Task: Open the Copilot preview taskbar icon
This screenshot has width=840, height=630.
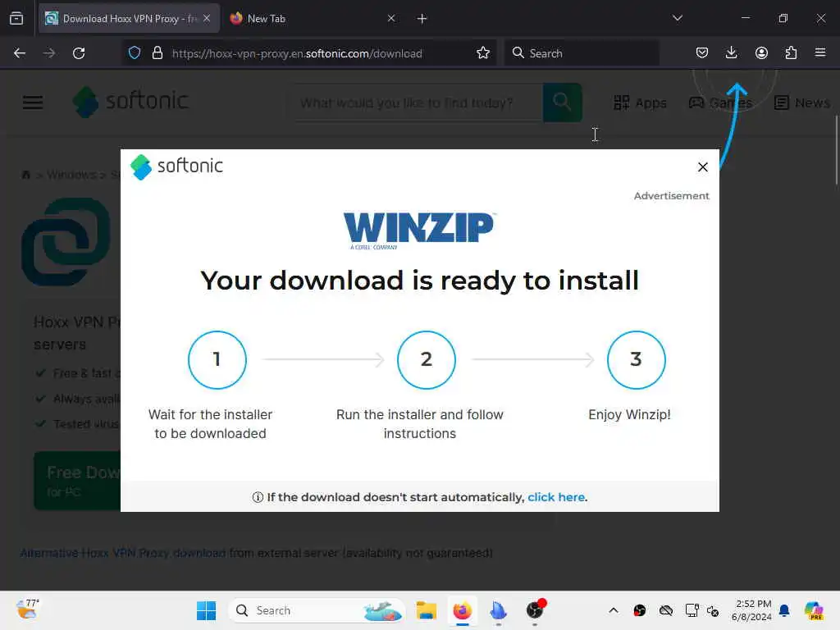Action: tap(814, 610)
